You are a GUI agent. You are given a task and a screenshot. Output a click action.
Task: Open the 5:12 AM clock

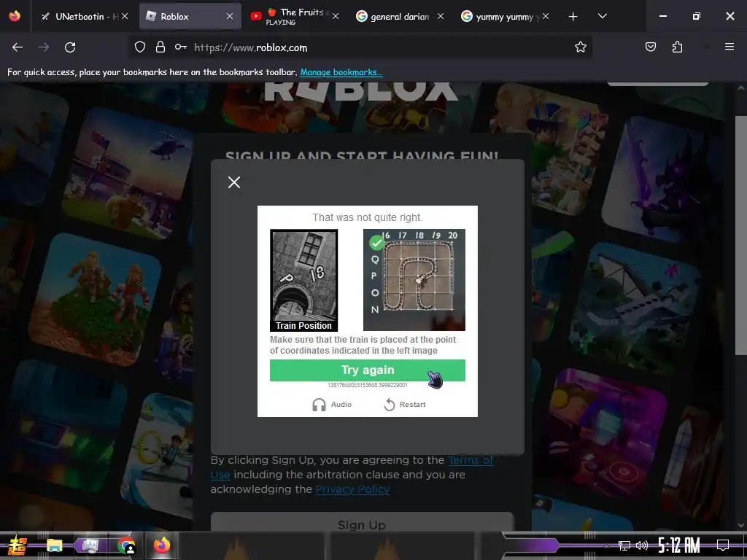679,545
